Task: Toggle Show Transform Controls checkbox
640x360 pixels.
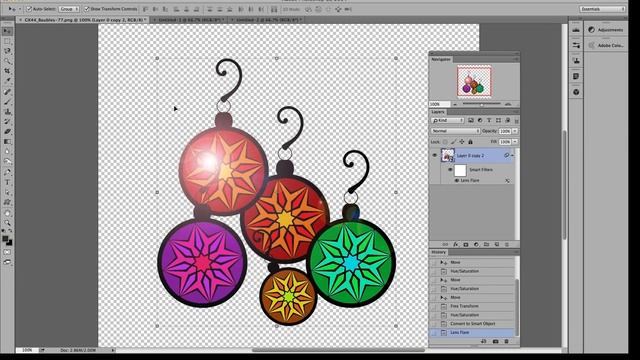Action: click(87, 9)
